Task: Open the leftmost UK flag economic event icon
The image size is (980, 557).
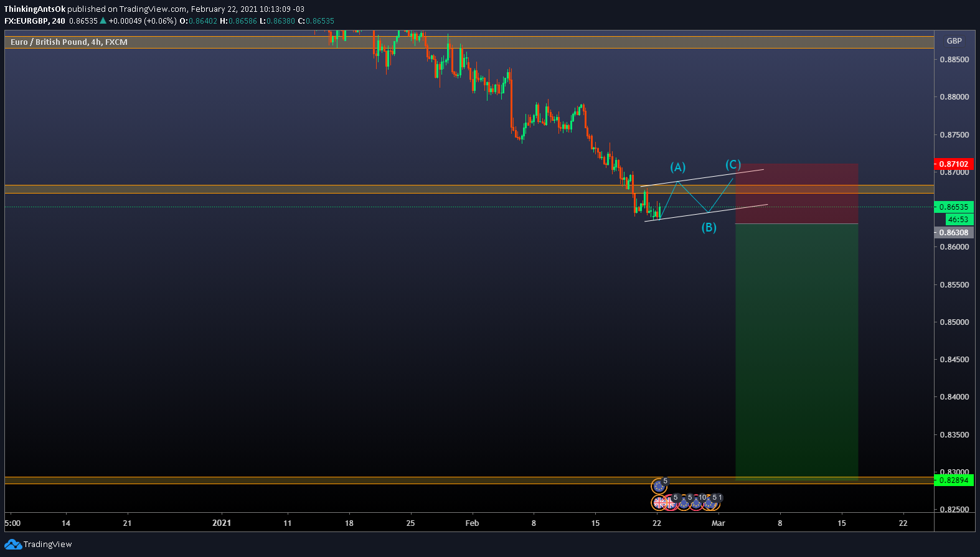Action: [659, 502]
